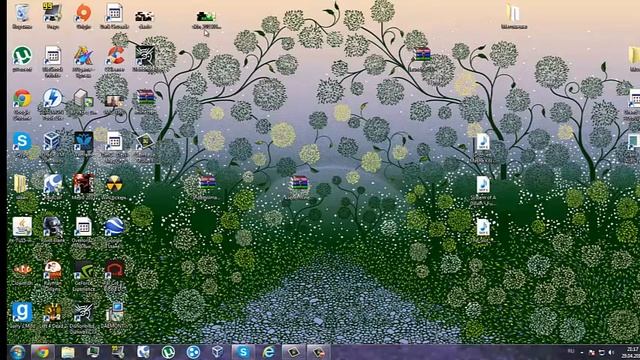Switch to Skype in the taskbar
This screenshot has width=640, height=360.
[x=243, y=352]
